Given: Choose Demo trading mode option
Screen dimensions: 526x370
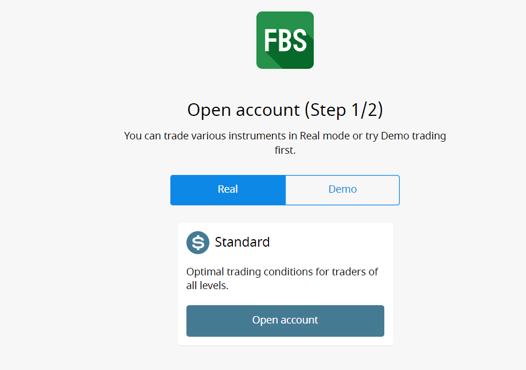Looking at the screenshot, I should pos(343,190).
